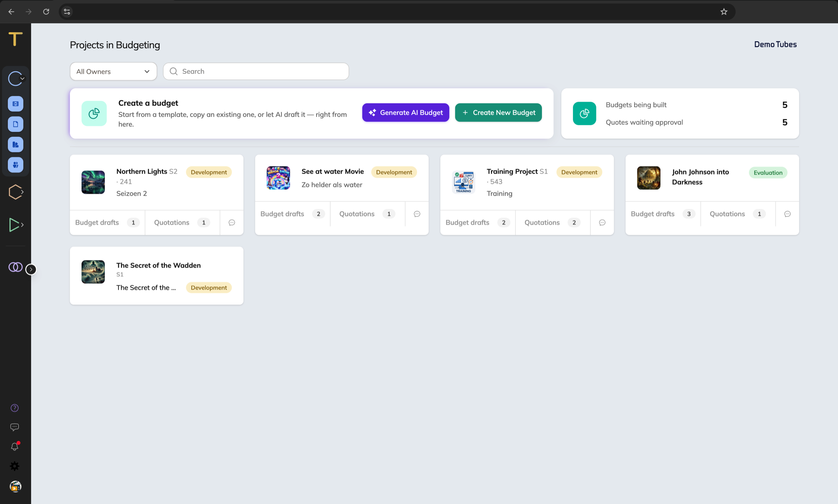Open Budget drafts for See at water Movie
The image size is (838, 504).
(292, 214)
